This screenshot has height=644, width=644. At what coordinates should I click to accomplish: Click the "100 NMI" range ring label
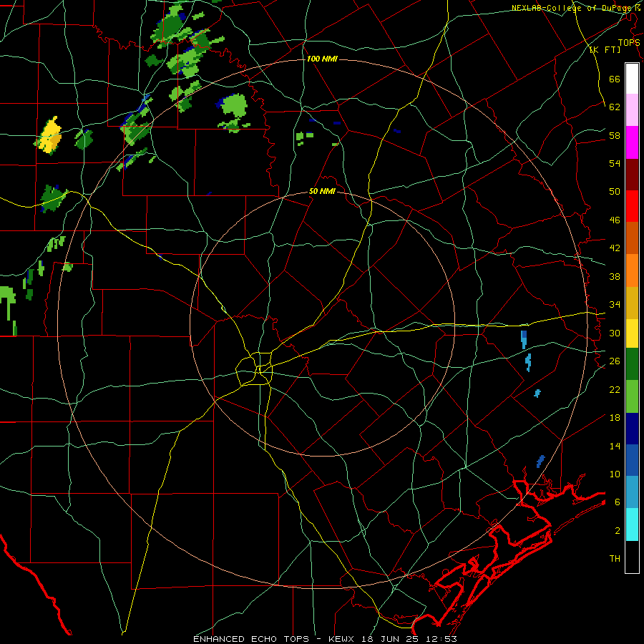[x=322, y=59]
